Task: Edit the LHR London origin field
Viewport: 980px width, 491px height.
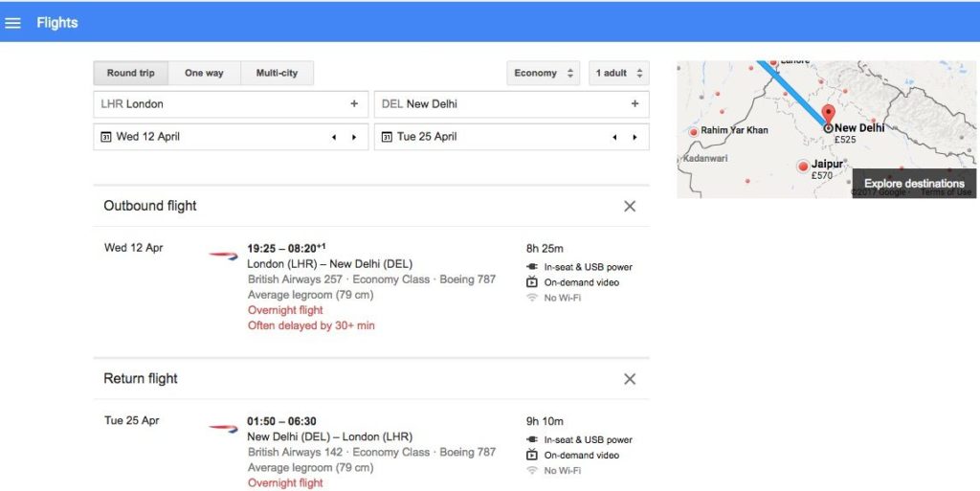Action: point(231,104)
